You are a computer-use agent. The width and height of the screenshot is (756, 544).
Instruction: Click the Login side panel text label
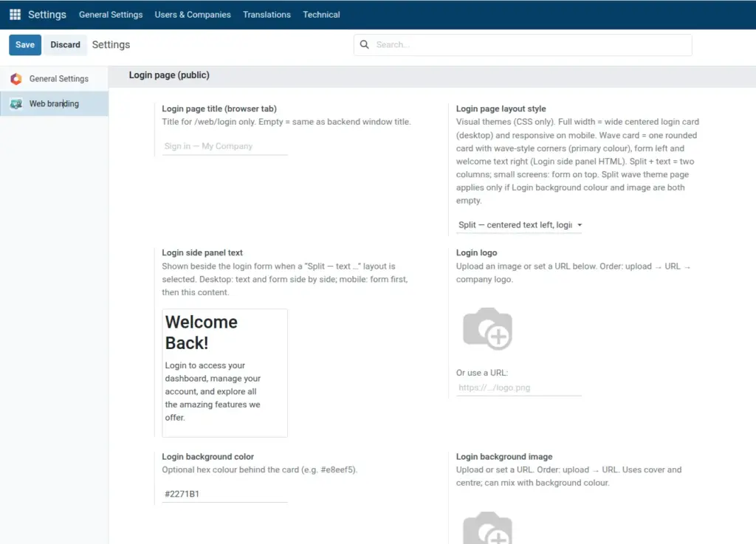(x=202, y=252)
